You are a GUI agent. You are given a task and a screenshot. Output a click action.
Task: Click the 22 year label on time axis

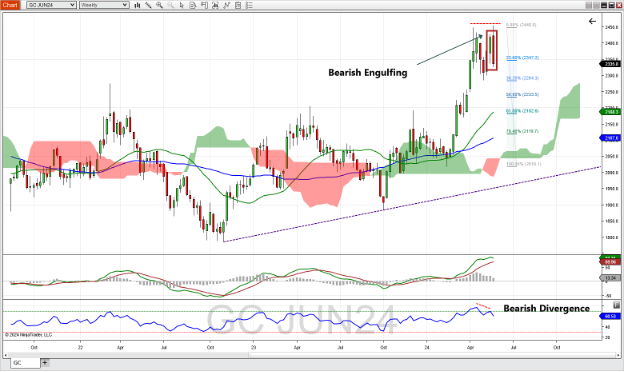point(81,347)
